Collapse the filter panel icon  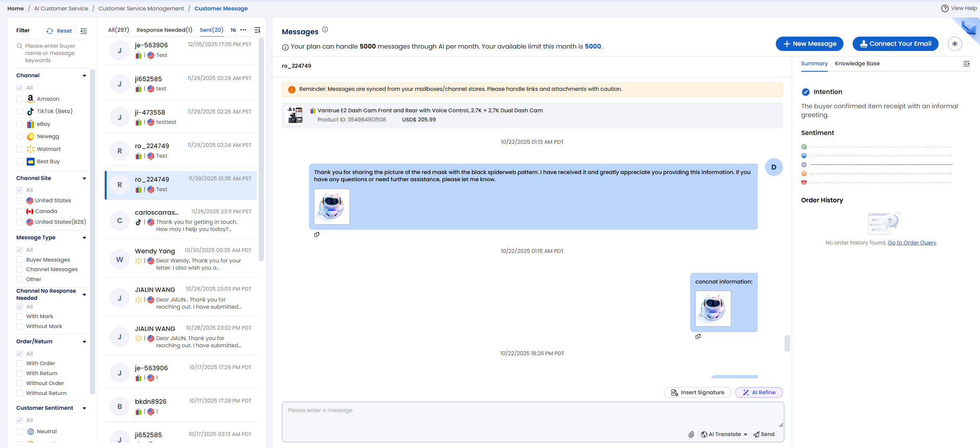click(x=84, y=31)
